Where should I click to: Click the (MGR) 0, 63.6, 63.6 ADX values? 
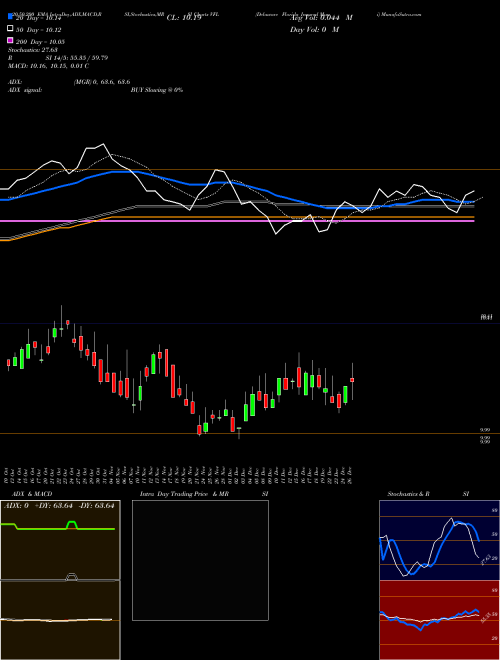pos(102,82)
